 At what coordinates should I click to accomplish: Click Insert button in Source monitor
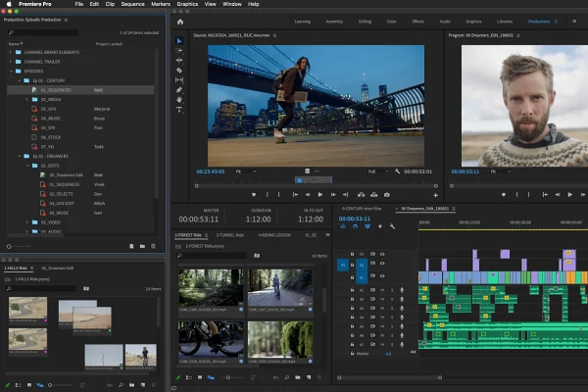point(361,195)
